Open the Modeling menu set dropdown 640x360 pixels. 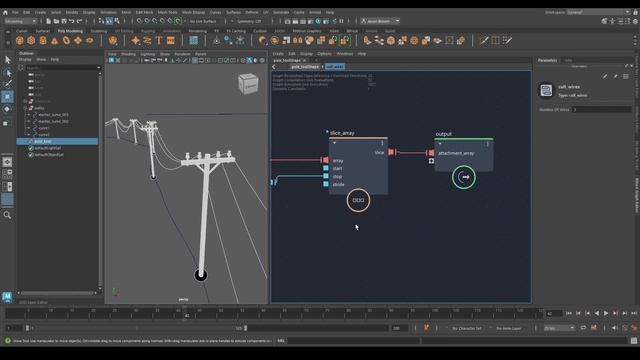click(20, 21)
